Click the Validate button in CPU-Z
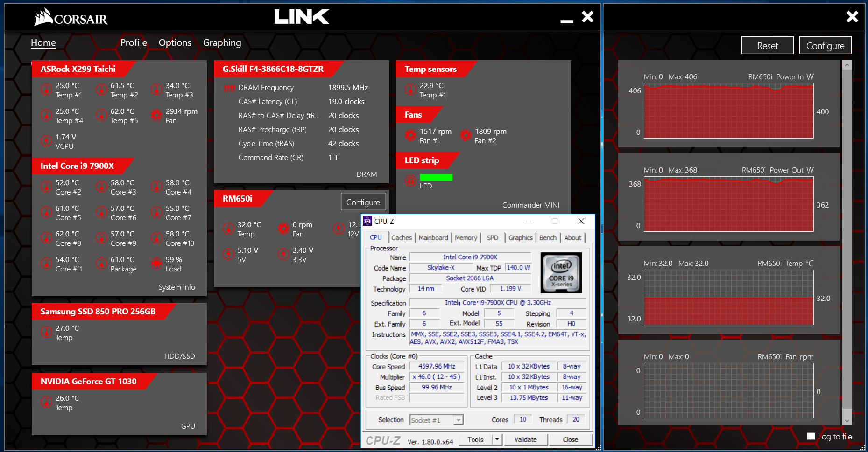 coord(525,439)
